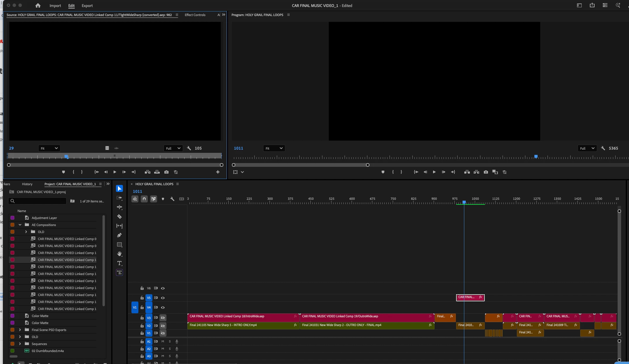The height and width of the screenshot is (364, 629).
Task: Click the Source monitor playhead scrubber
Action: (x=67, y=157)
